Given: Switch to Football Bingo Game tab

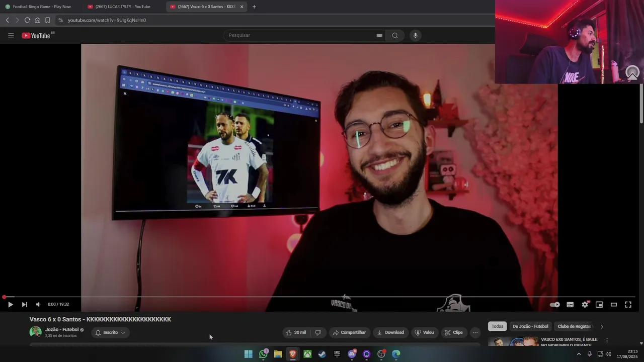Looking at the screenshot, I should tap(42, 7).
